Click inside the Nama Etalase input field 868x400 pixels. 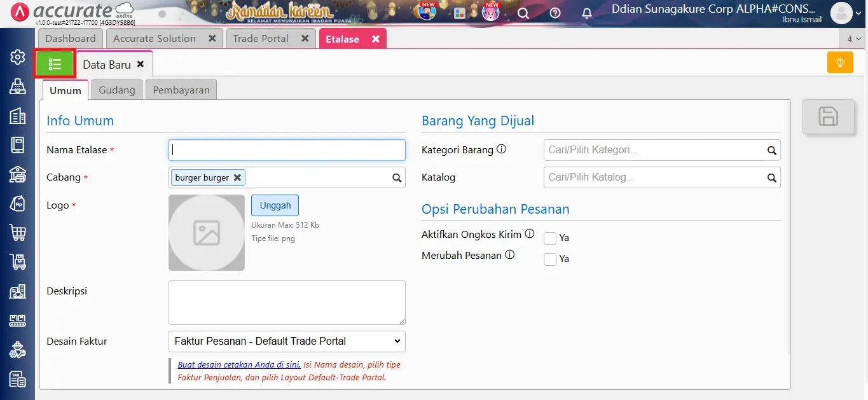click(286, 149)
